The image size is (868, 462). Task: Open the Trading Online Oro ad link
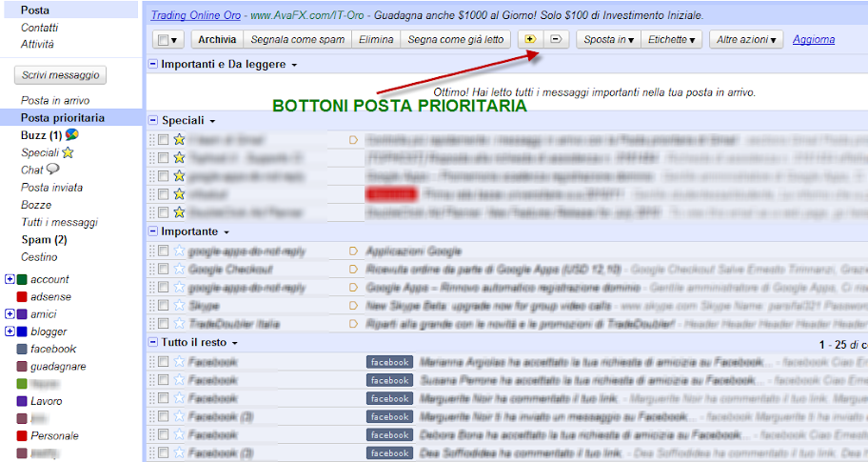coord(196,15)
